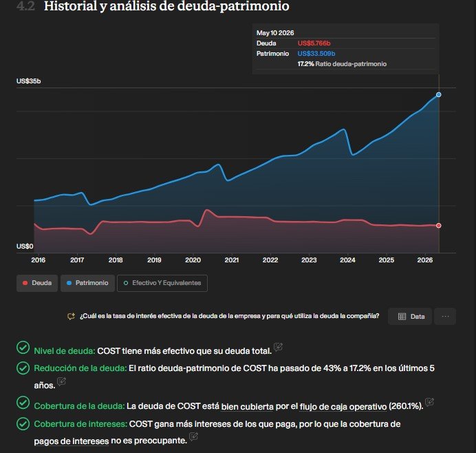This screenshot has height=453, width=476.
Task: Enable the Efectivo Y Equivalentes series
Action: [x=162, y=283]
